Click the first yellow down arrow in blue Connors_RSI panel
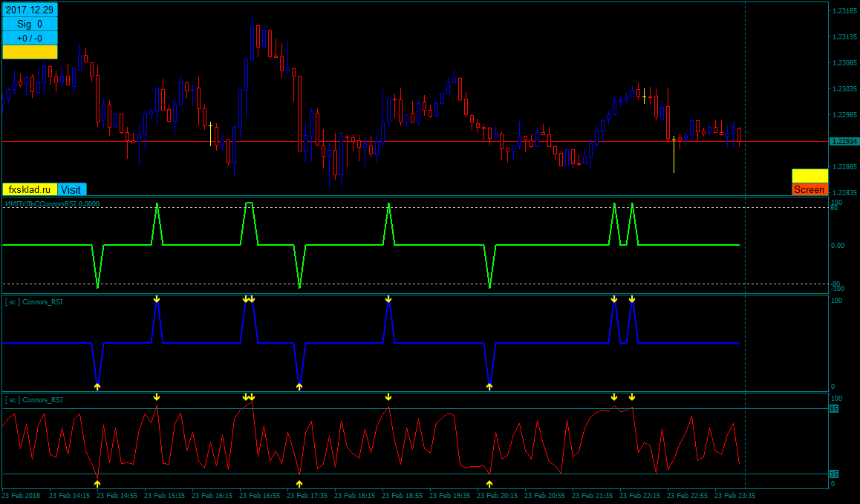Viewport: 860px width, 504px height. pyautogui.click(x=157, y=299)
